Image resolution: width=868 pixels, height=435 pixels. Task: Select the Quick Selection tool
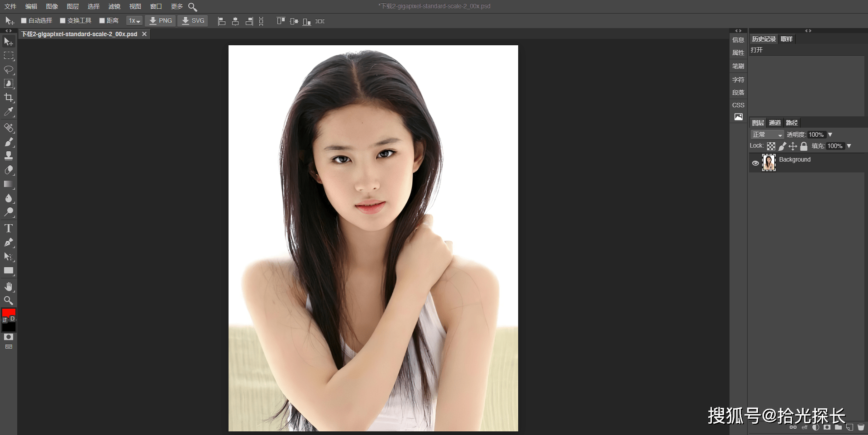9,84
